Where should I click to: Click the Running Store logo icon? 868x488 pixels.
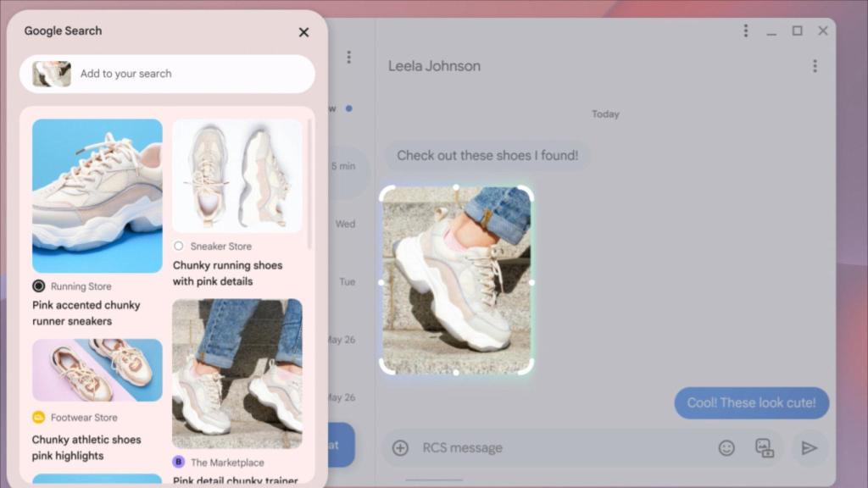(38, 286)
